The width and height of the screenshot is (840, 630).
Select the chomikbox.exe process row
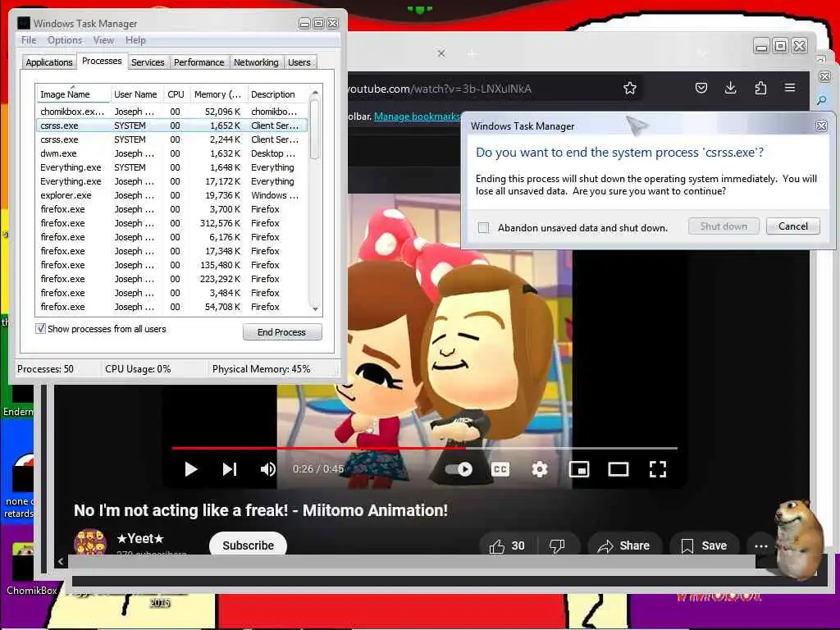click(x=171, y=112)
